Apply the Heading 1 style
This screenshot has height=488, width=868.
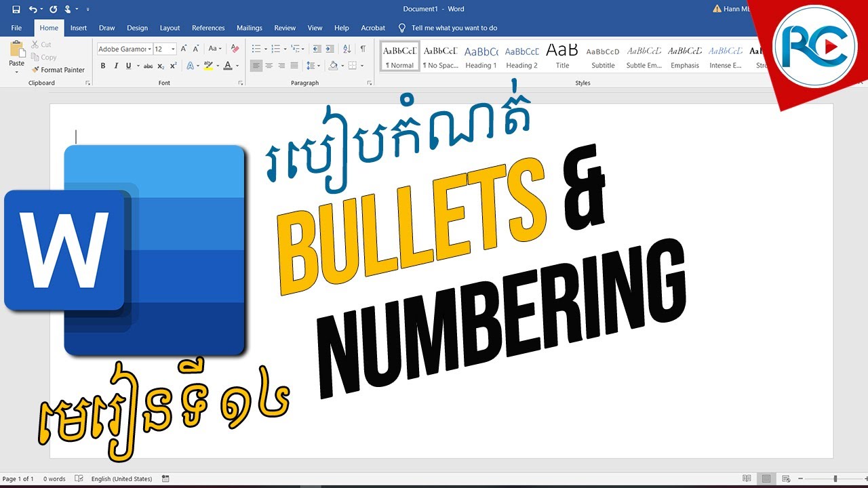(481, 56)
